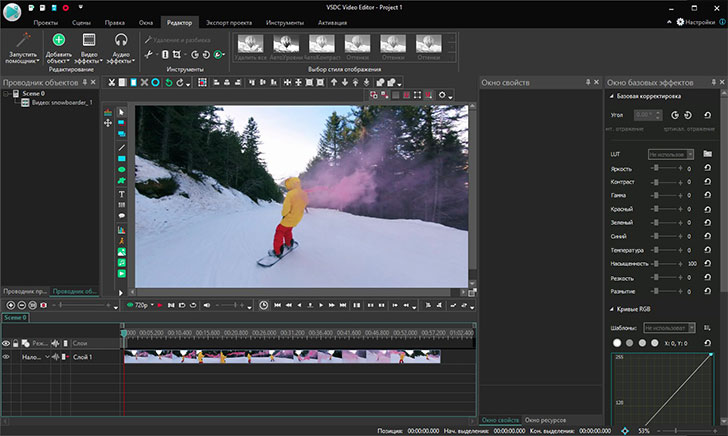Reset the Яркость (brightness) value with its reset icon
This screenshot has height=436, width=728.
pos(707,169)
